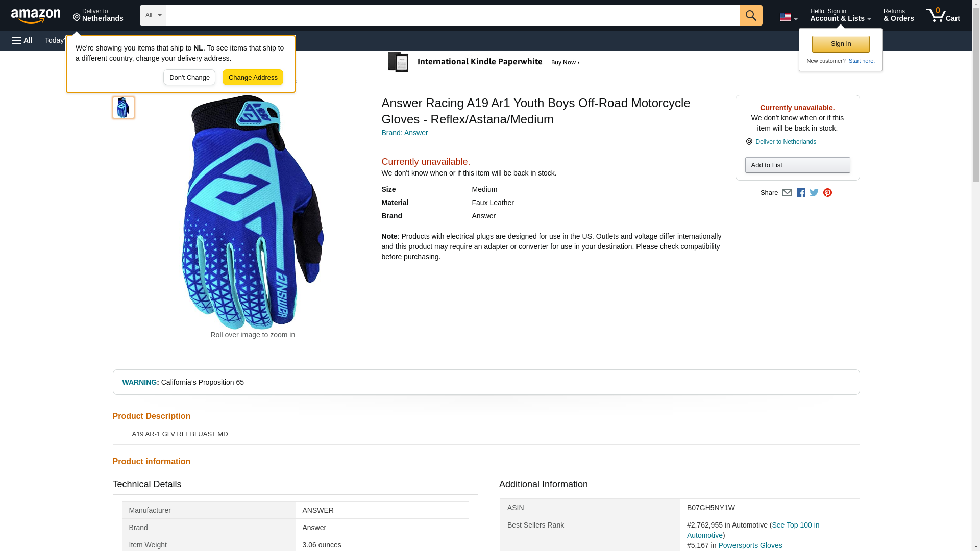Click the Amazon logo

36,15
